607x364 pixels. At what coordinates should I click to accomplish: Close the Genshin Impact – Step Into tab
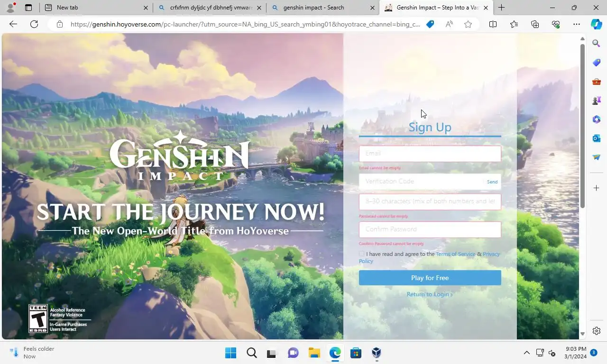[x=486, y=8]
